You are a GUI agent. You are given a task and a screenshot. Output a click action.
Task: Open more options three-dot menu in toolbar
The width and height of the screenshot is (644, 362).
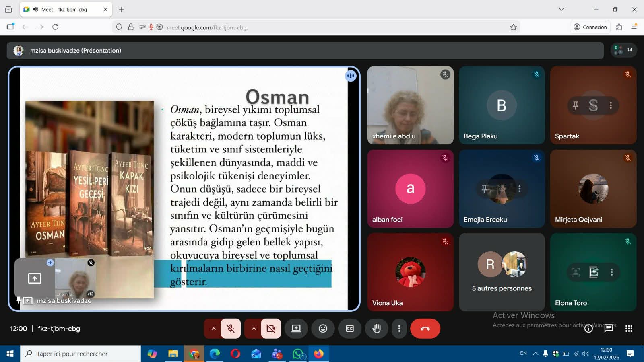pos(399,329)
